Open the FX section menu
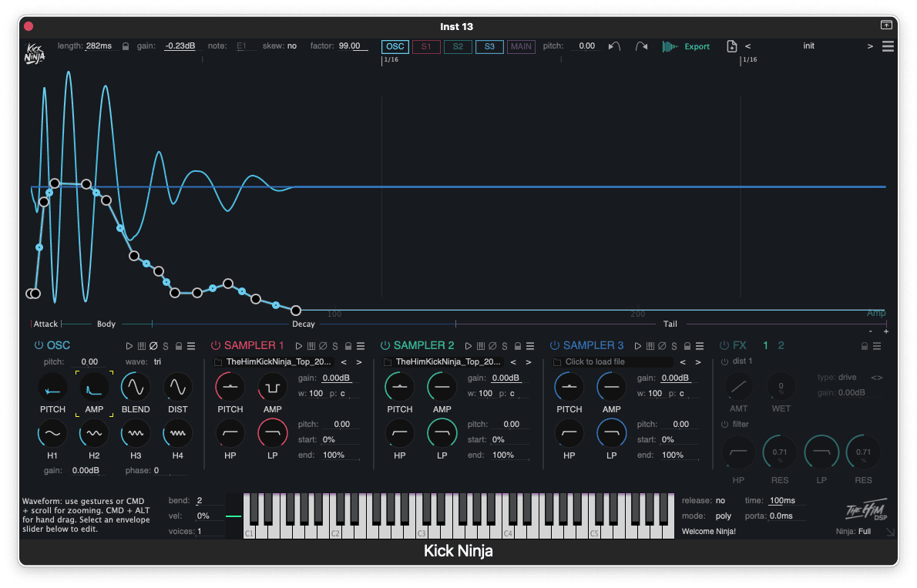The width and height of the screenshot is (917, 588). (x=877, y=346)
